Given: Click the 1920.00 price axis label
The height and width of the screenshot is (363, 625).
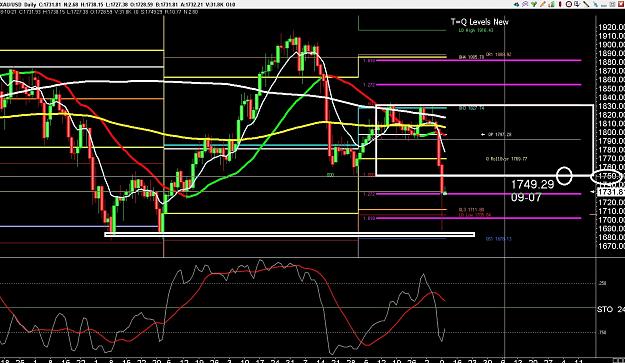Looking at the screenshot, I should (x=611, y=27).
